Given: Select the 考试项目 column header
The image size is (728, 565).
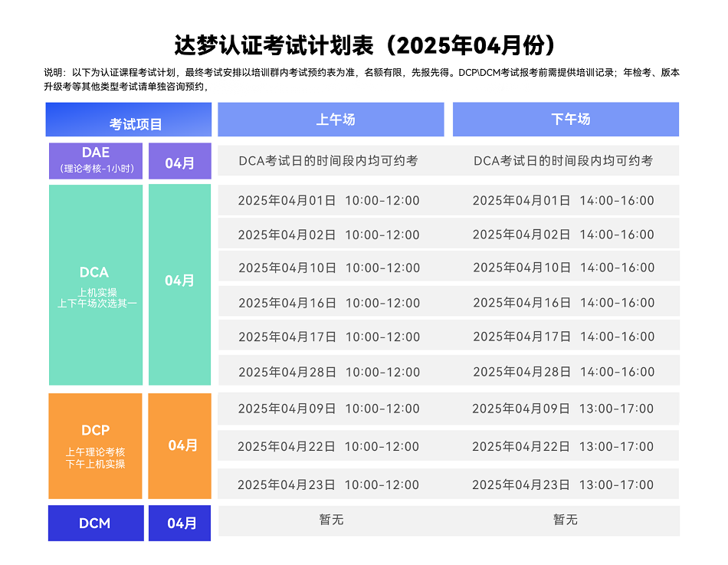Looking at the screenshot, I should pyautogui.click(x=129, y=120).
